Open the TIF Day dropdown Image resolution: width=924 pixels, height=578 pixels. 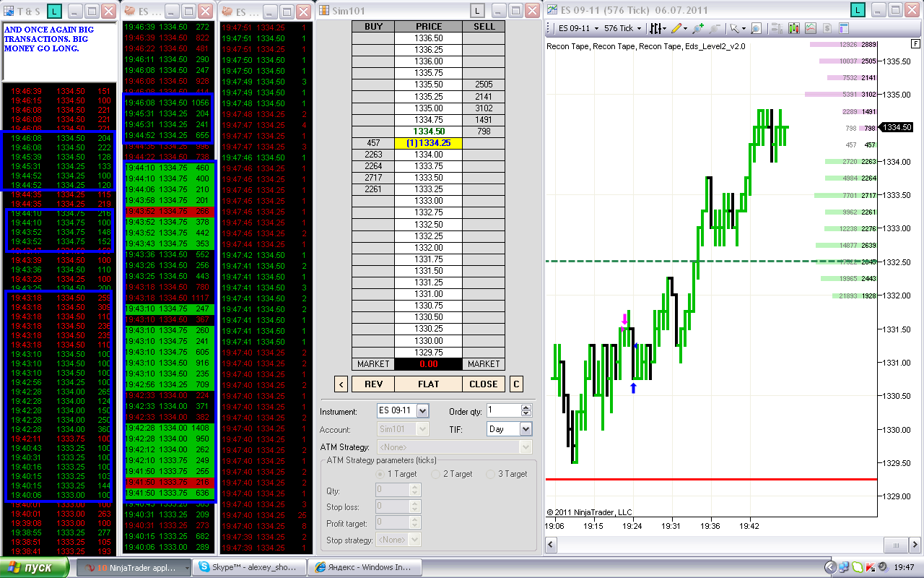[x=510, y=428]
